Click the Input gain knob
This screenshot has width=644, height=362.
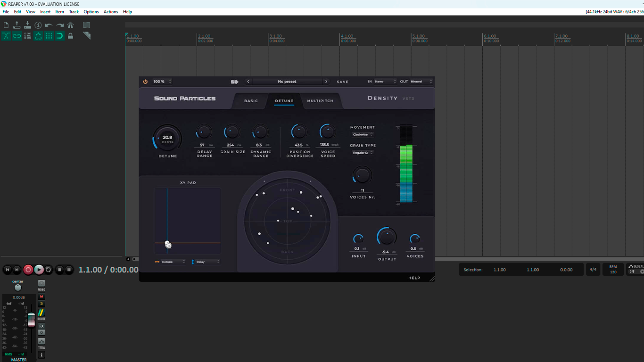[x=359, y=239]
